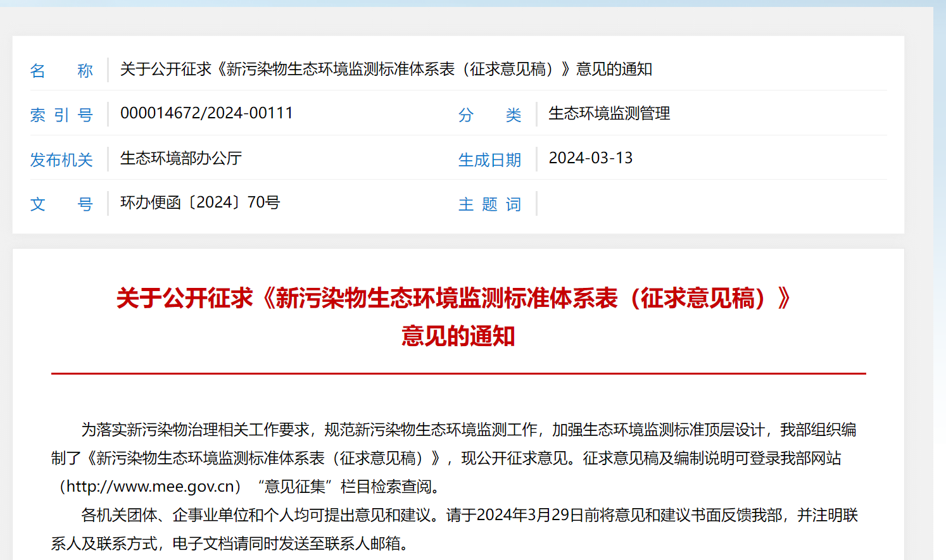Click the red divider line under the heading

458,373
